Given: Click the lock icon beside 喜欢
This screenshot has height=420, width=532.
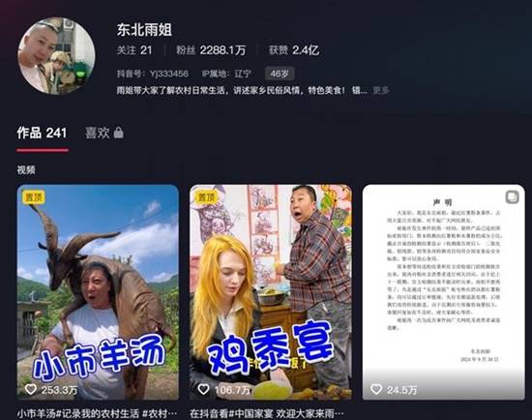Looking at the screenshot, I should (x=118, y=133).
